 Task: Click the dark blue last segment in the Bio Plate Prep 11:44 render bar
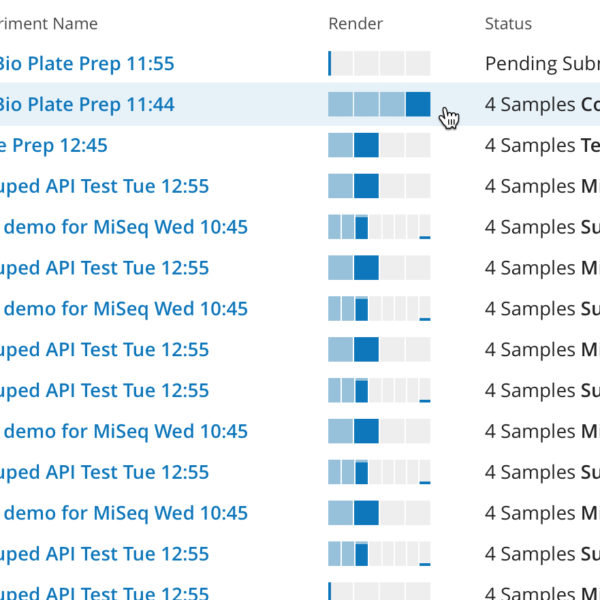click(418, 105)
